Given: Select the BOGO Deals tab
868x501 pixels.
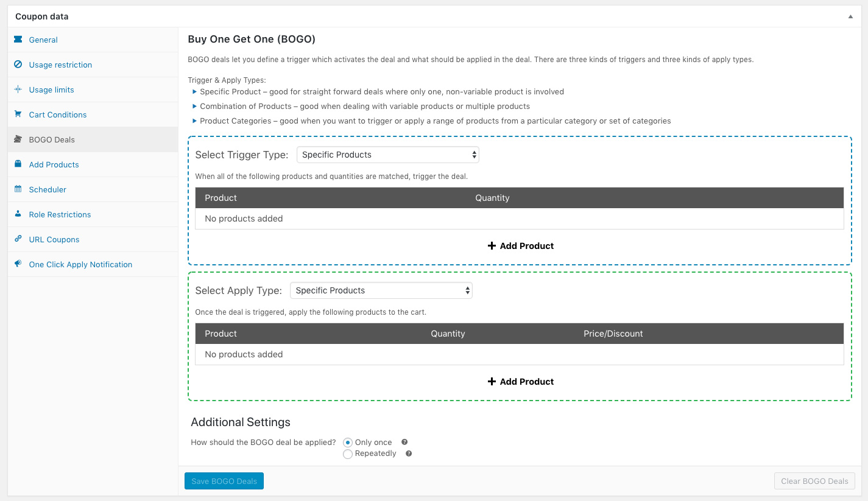Looking at the screenshot, I should (93, 139).
